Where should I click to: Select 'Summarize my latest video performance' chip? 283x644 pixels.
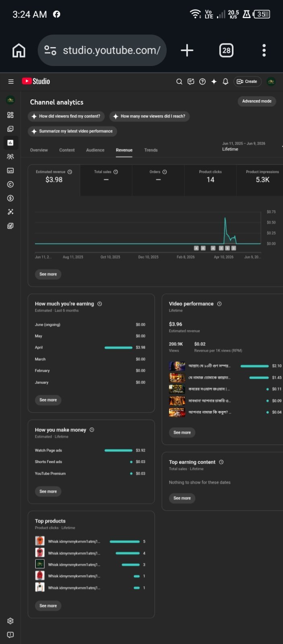(72, 131)
